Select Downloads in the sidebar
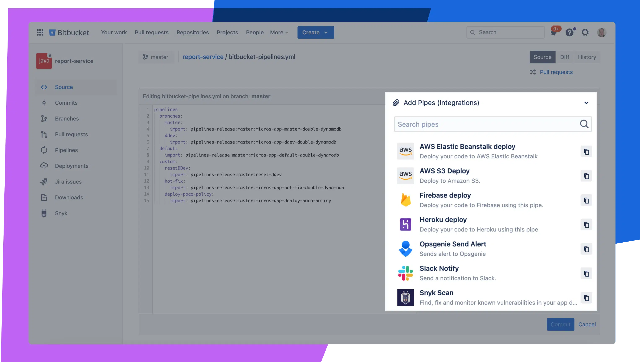644x362 pixels. tap(76, 197)
